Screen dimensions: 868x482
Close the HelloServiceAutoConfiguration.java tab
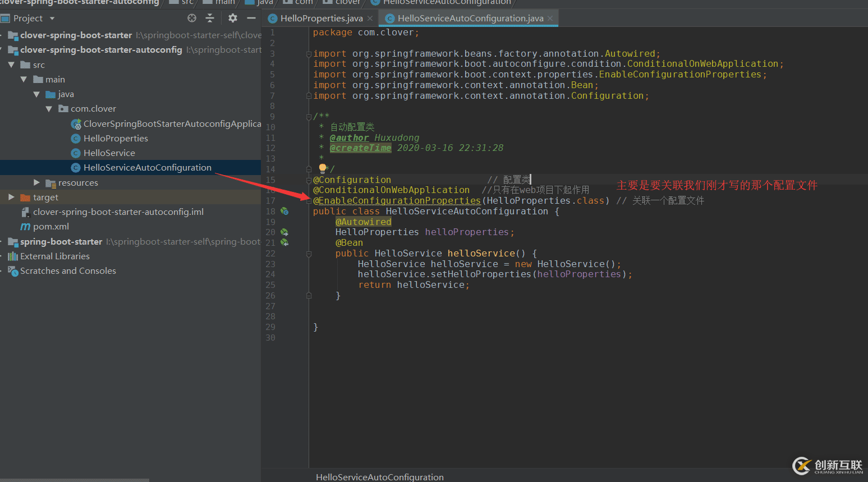pos(550,19)
